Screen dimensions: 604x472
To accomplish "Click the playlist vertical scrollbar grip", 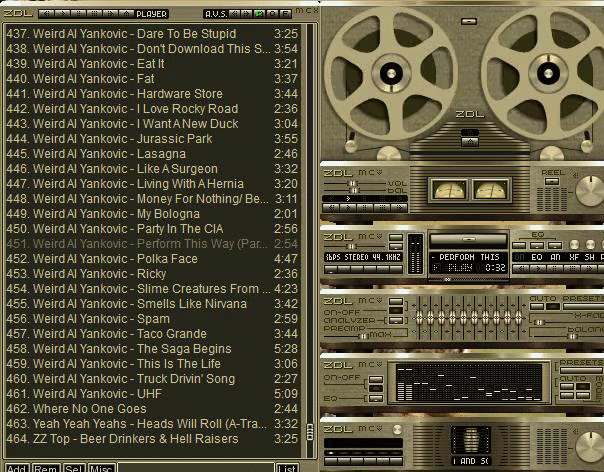I will tap(310, 432).
